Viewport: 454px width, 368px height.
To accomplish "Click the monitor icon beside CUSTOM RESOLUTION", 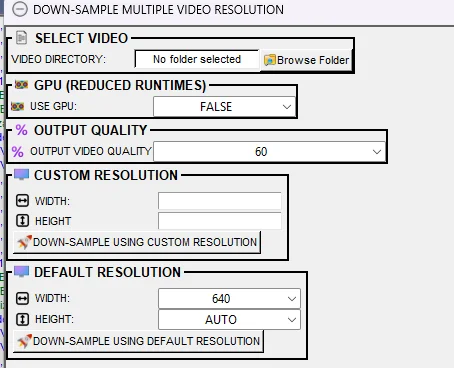I will (21, 175).
